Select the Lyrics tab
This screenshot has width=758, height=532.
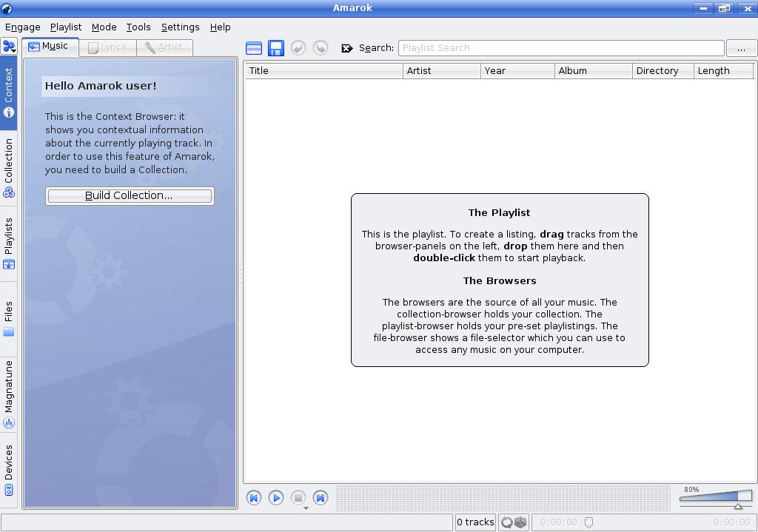[x=108, y=47]
